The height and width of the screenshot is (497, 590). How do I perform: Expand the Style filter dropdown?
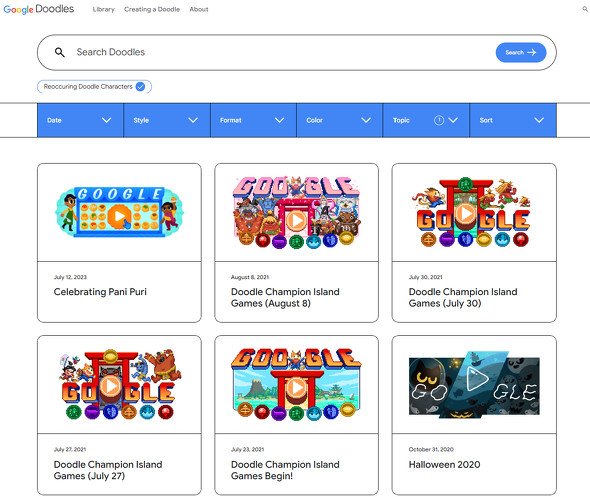(167, 120)
